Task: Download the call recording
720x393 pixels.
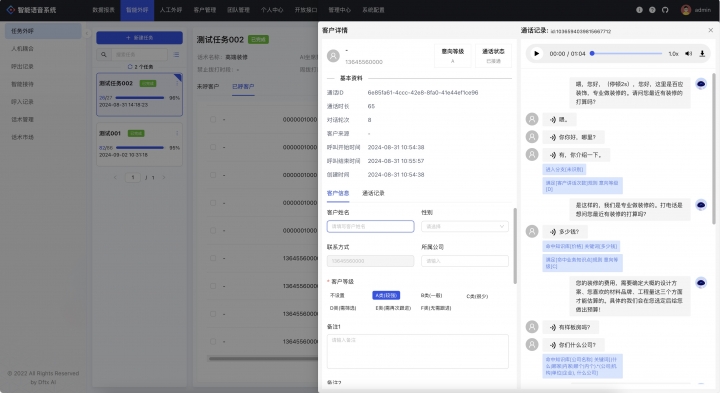Action: tap(702, 54)
